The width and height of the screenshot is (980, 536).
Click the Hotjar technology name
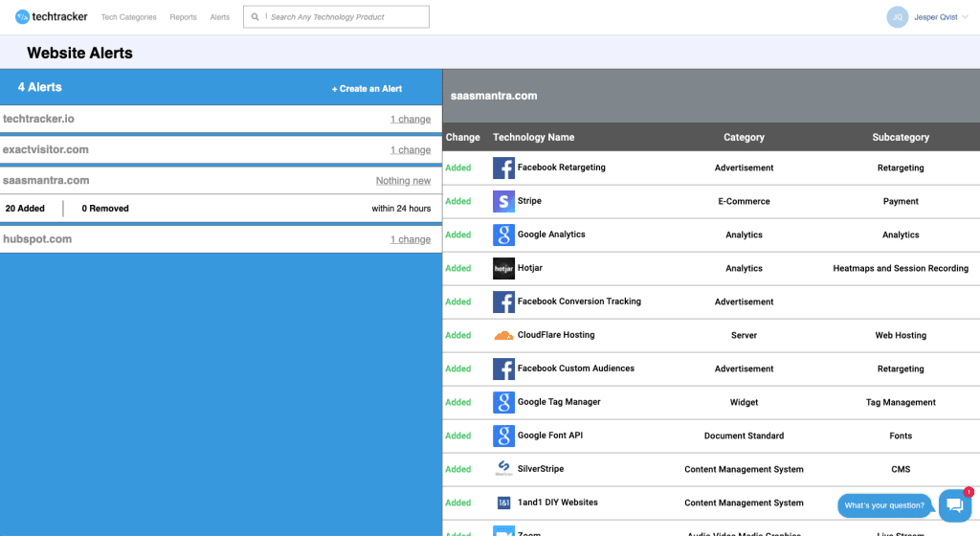click(x=530, y=268)
